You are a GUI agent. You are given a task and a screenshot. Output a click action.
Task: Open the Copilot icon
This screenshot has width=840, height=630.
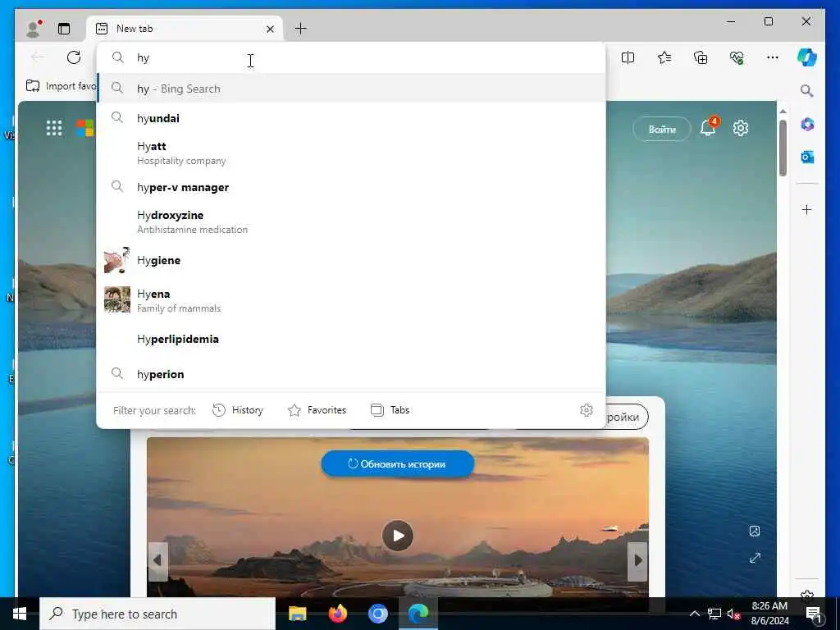pyautogui.click(x=807, y=57)
